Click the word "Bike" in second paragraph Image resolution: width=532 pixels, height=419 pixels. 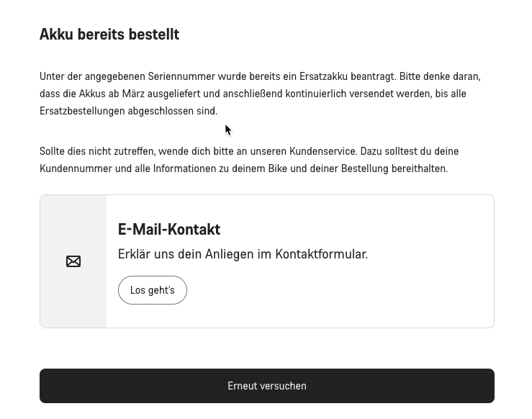[276, 168]
